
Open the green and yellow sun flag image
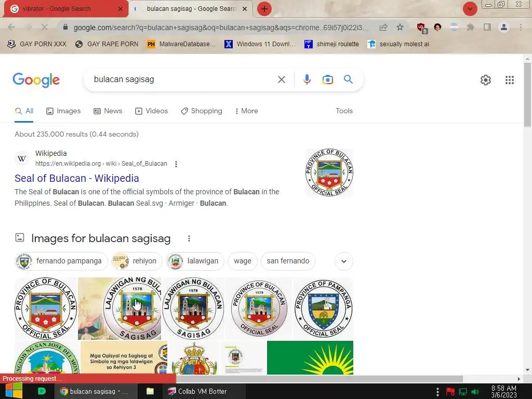point(310,357)
